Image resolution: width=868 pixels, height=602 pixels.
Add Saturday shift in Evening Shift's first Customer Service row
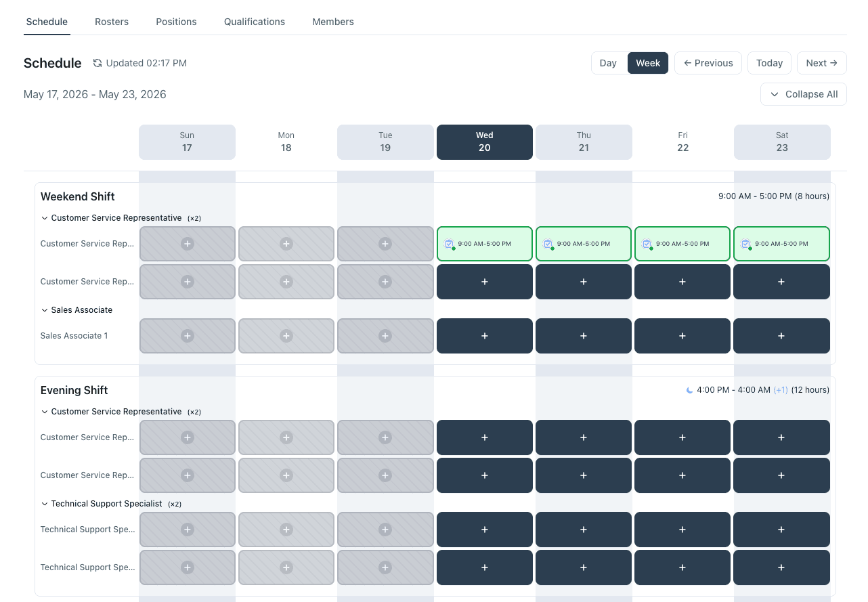[781, 437]
